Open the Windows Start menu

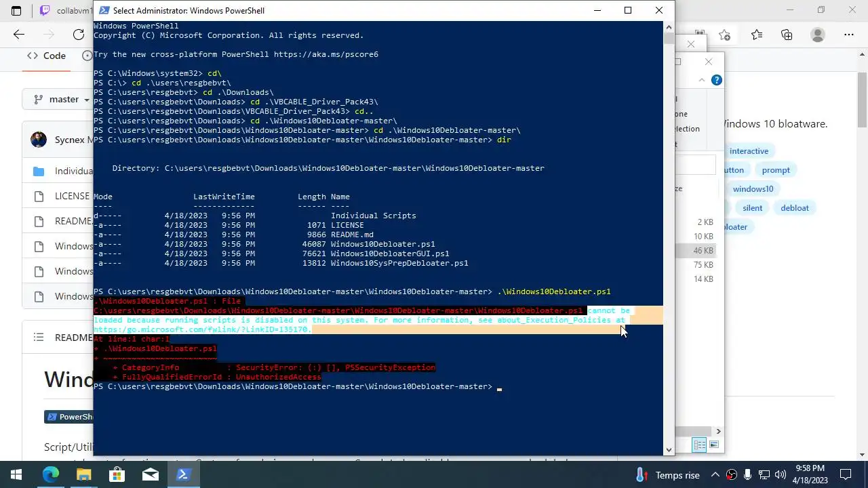click(16, 474)
